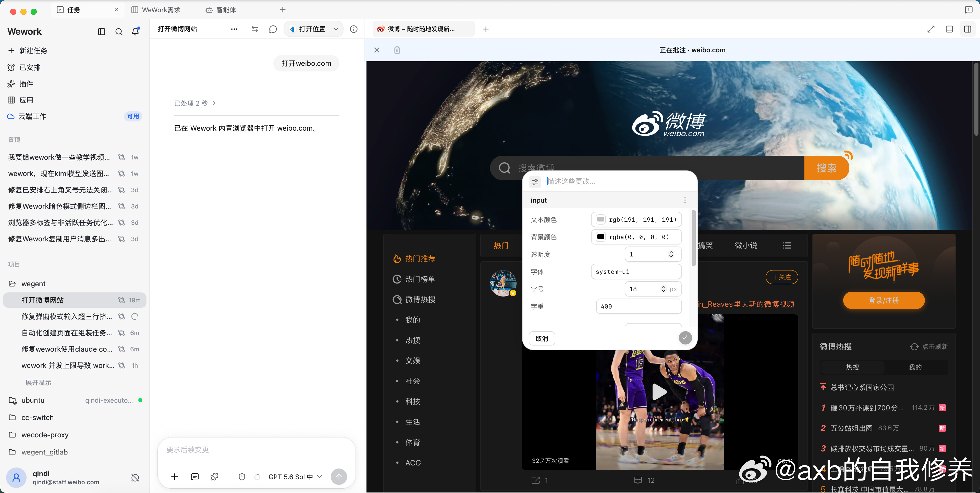Show task info circle icon
The width and height of the screenshot is (980, 493).
[x=353, y=29]
